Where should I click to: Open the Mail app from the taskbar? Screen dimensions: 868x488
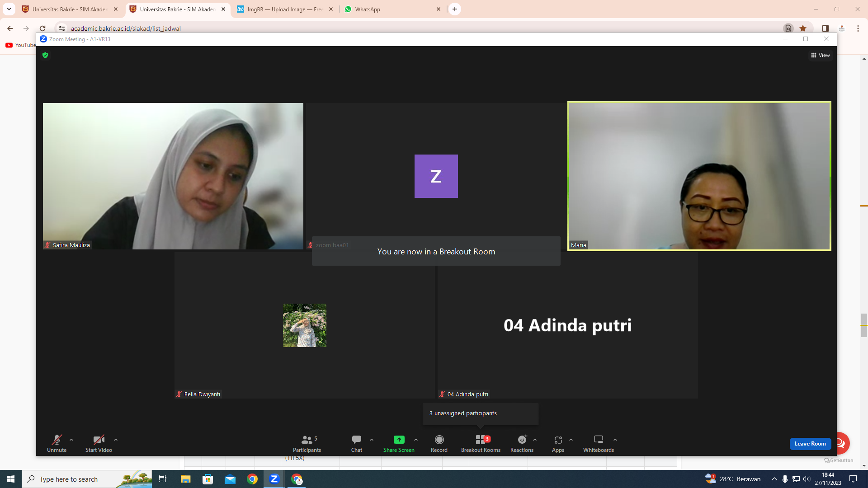coord(230,479)
